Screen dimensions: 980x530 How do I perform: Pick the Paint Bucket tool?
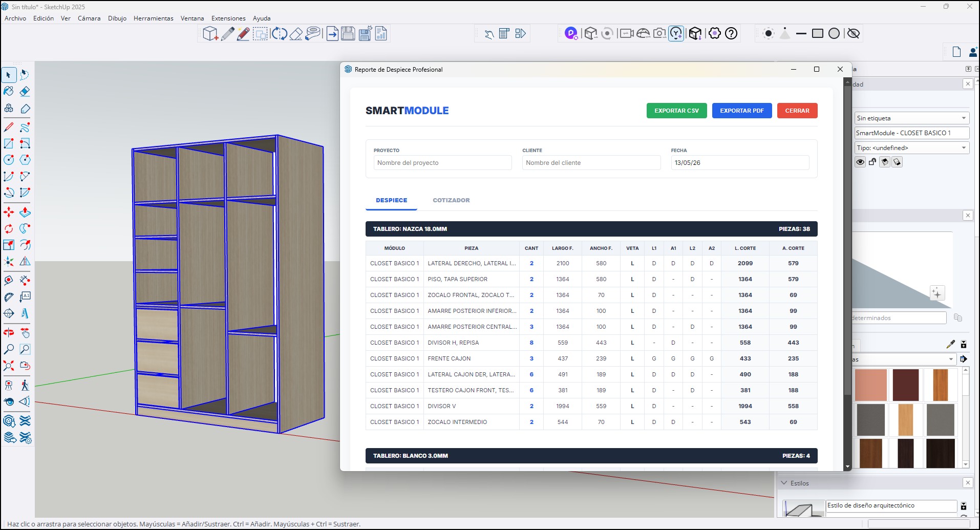(x=9, y=91)
